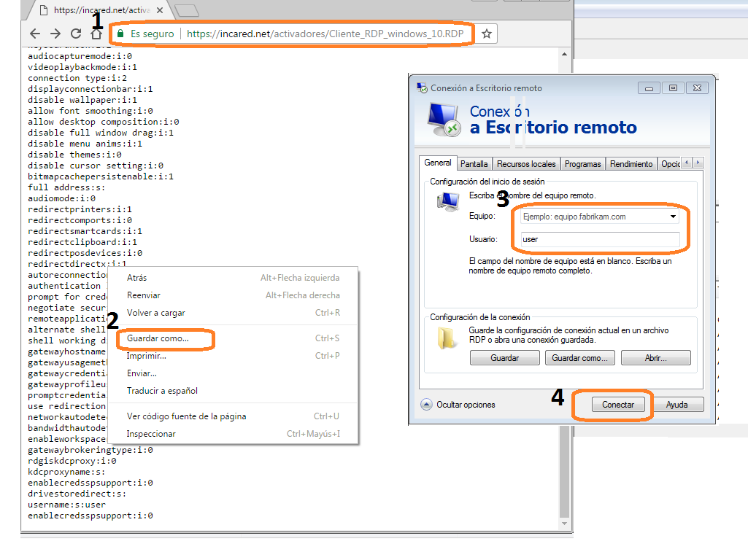This screenshot has width=748, height=560.
Task: Choose 'Traducir a español' menu entry
Action: pyautogui.click(x=162, y=391)
